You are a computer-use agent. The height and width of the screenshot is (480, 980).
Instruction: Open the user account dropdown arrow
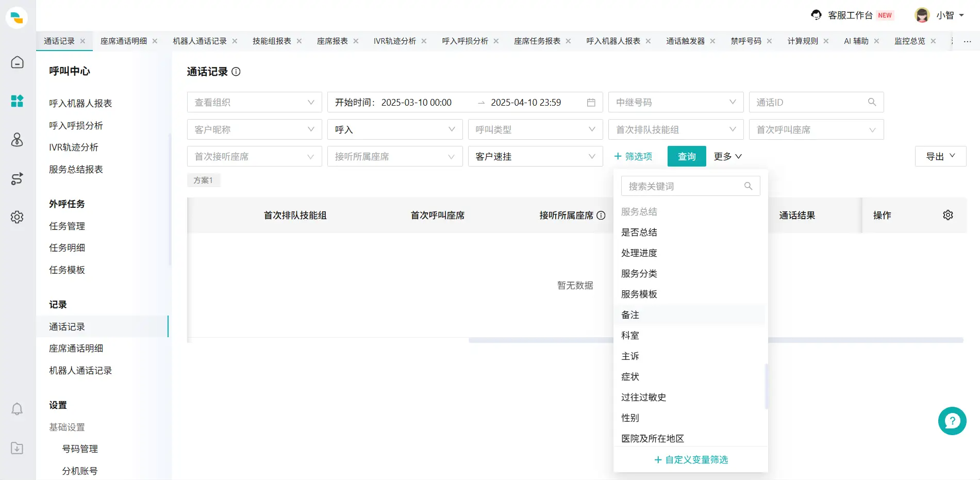961,15
